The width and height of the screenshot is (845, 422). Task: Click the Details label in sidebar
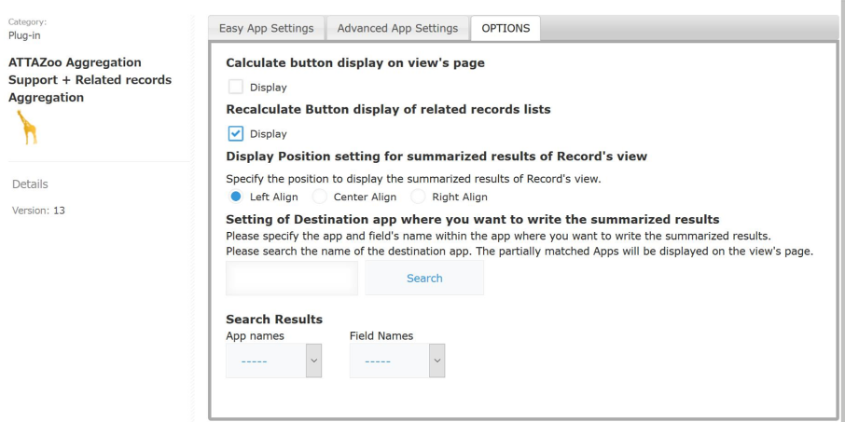click(30, 184)
